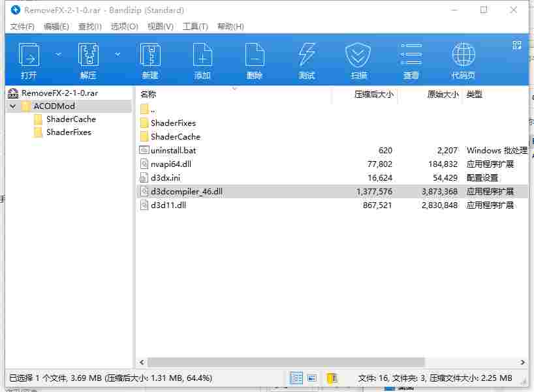The image size is (534, 392).
Task: Click the horizontal scrollbar thumb
Action: (x=286, y=362)
